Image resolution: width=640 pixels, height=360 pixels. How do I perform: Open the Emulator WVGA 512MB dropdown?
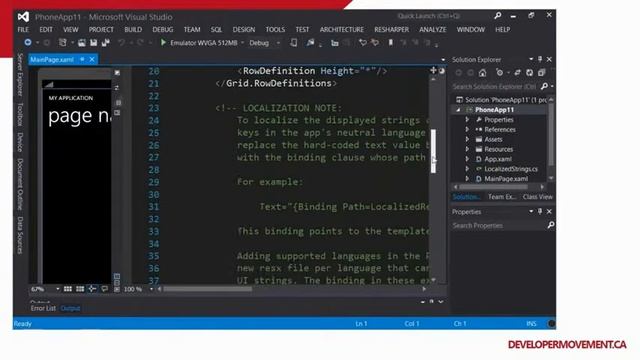[242, 43]
